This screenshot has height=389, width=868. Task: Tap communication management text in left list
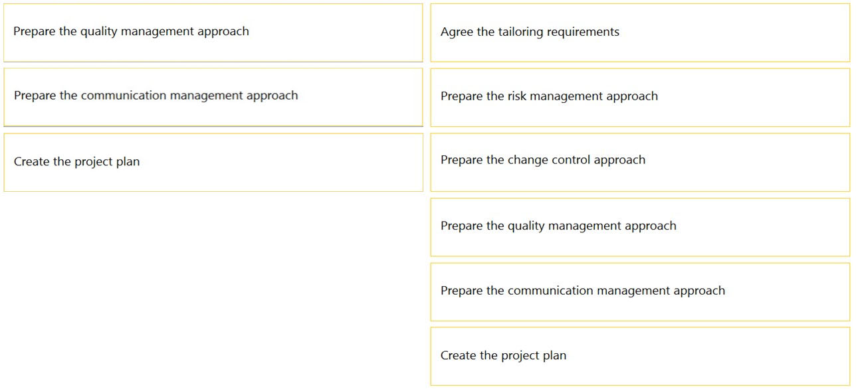[156, 96]
